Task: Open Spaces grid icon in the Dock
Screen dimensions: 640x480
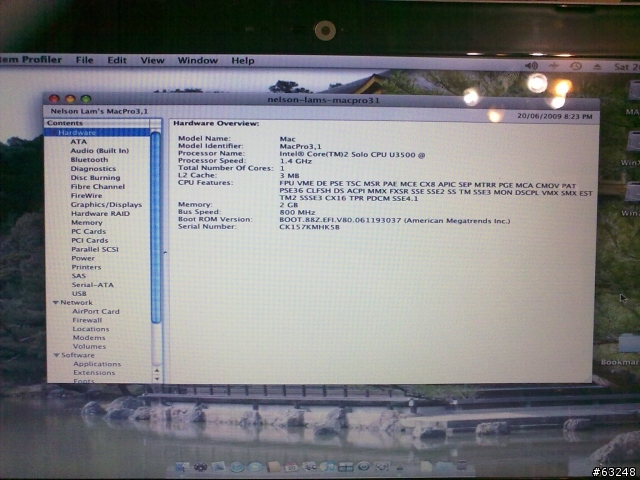Action: 345,467
